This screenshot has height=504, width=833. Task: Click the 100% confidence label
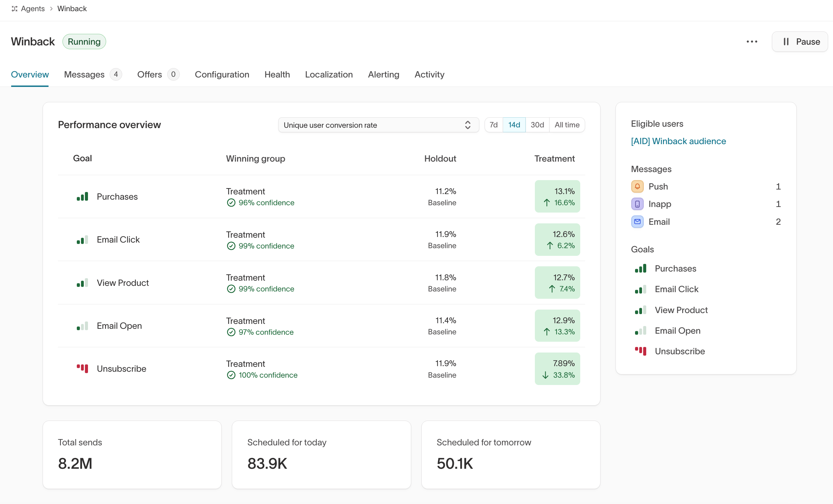[x=268, y=375]
